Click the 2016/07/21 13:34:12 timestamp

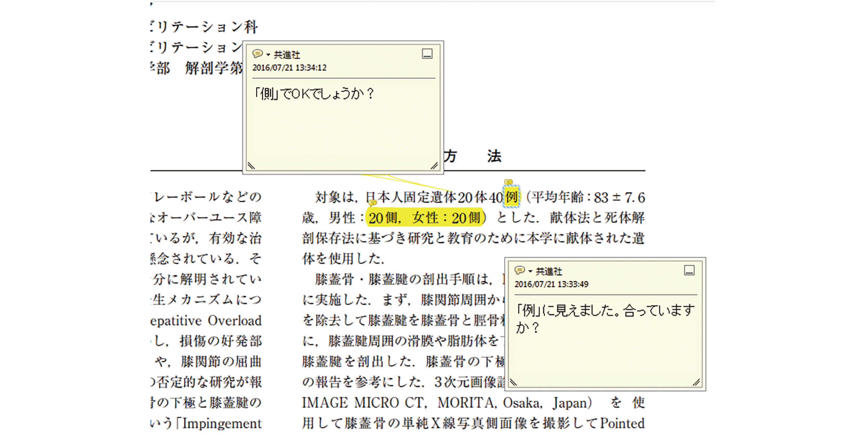pos(290,68)
